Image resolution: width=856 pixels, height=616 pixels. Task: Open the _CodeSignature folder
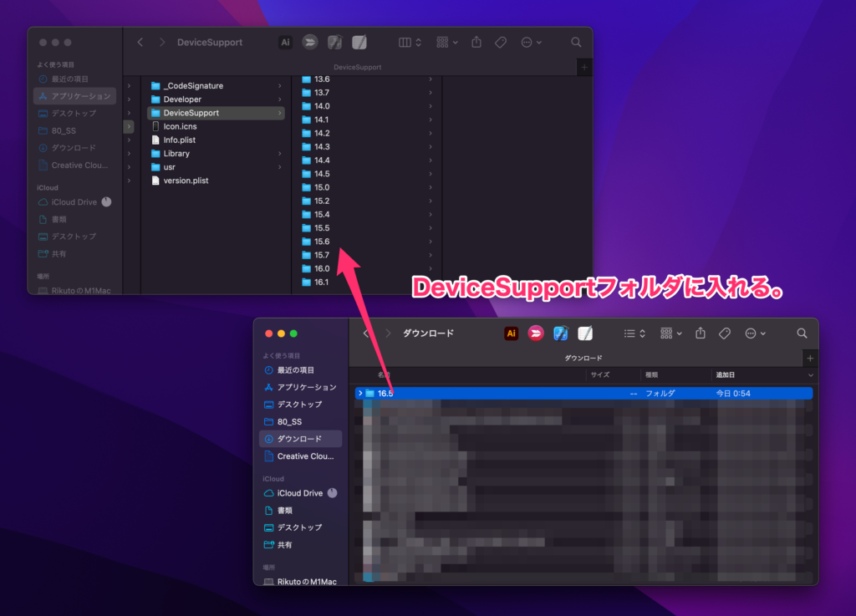point(216,85)
